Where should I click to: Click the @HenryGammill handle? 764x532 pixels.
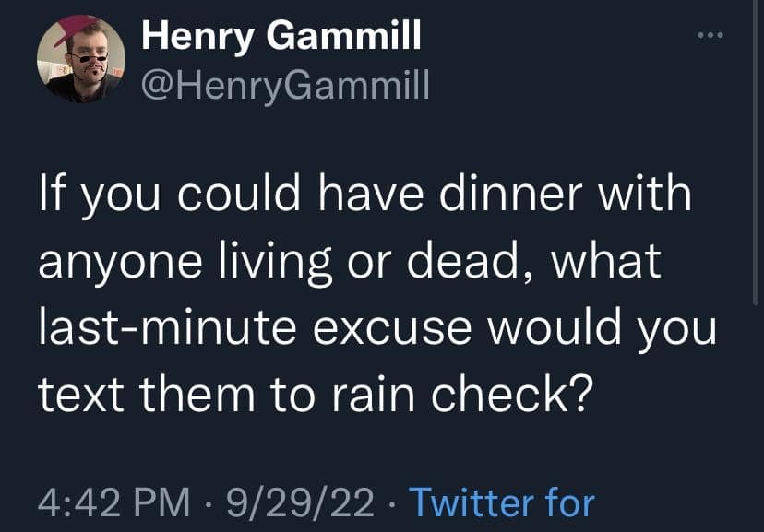pos(284,85)
